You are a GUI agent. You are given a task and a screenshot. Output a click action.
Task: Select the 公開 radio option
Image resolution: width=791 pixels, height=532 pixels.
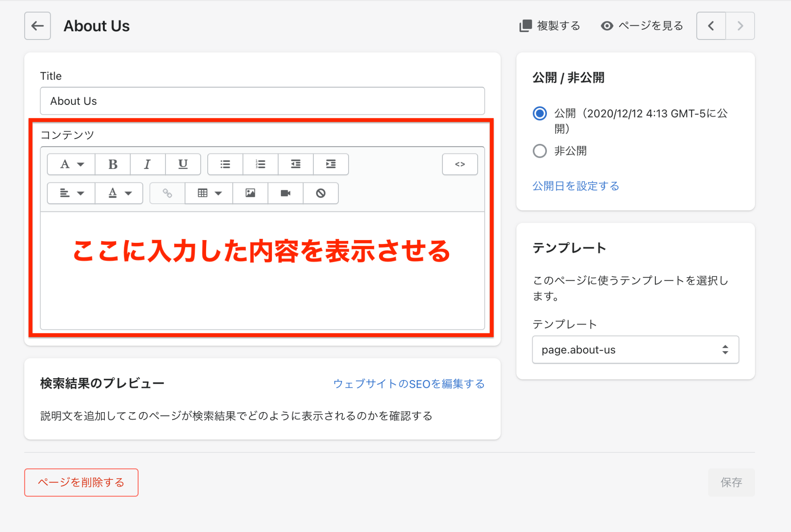click(540, 114)
